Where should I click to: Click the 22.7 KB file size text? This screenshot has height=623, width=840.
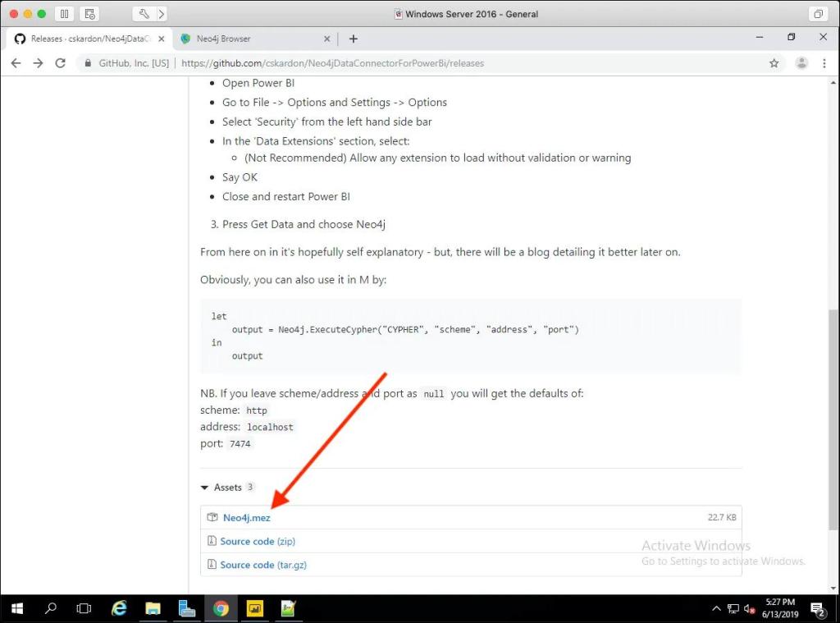click(x=722, y=517)
